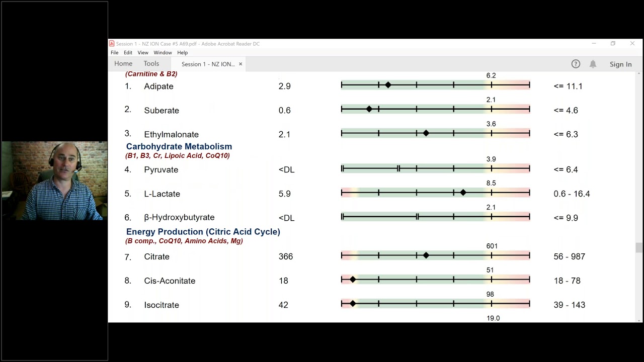Viewport: 644px width, 362px height.
Task: Click the scrollbar down arrow
Action: click(x=639, y=320)
